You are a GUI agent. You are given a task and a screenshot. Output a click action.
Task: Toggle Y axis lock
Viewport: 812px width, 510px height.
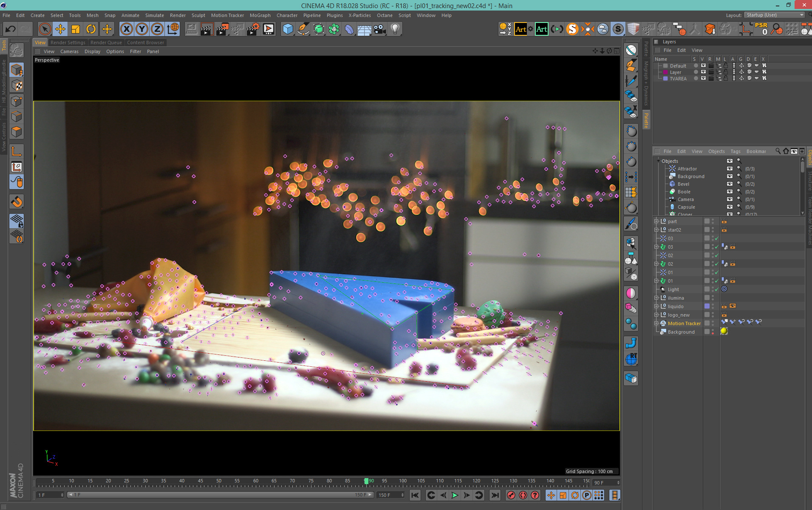pyautogui.click(x=141, y=29)
